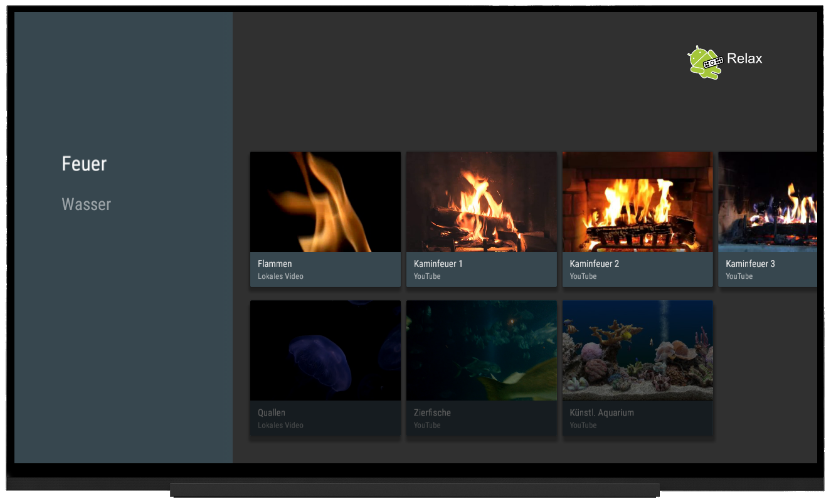Select the Kaminfeuer 3 title label
This screenshot has width=836, height=504.
coord(750,264)
